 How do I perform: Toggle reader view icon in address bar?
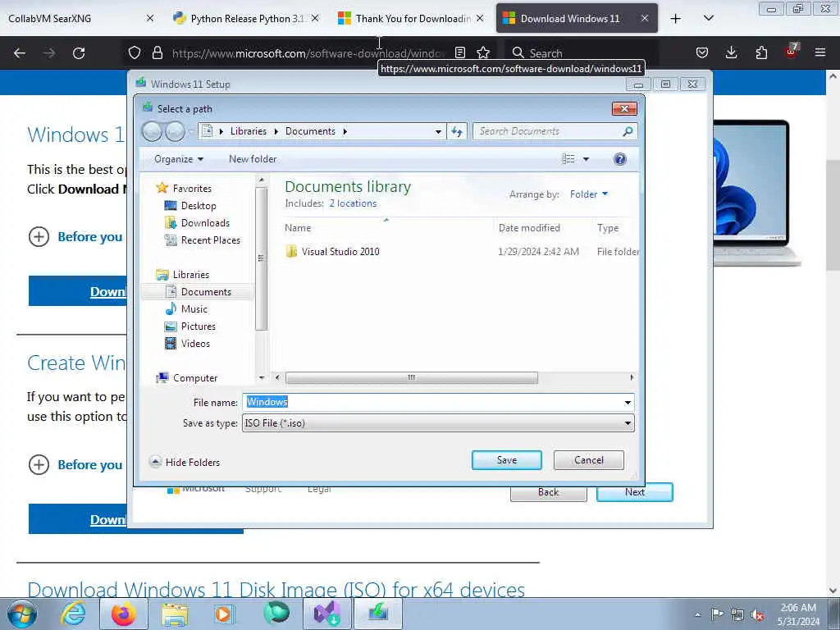[x=460, y=52]
